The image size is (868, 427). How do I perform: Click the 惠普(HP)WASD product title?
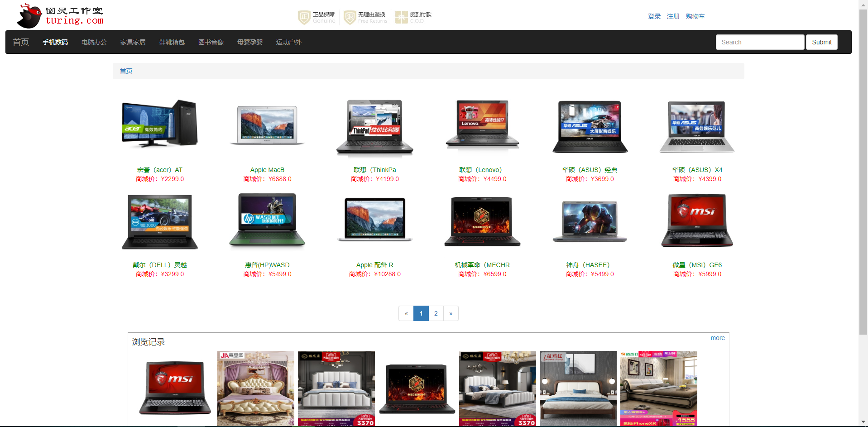coord(267,265)
